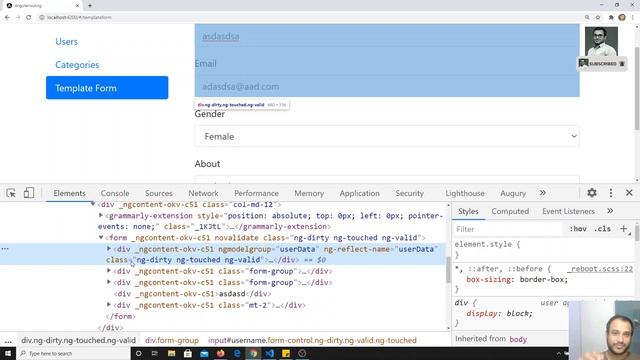Switch to Chrome on taskbar
This screenshot has height=360, width=640.
tap(253, 353)
